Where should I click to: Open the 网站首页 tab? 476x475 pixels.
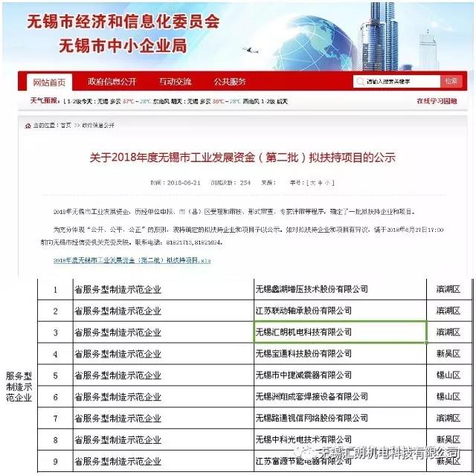point(49,83)
